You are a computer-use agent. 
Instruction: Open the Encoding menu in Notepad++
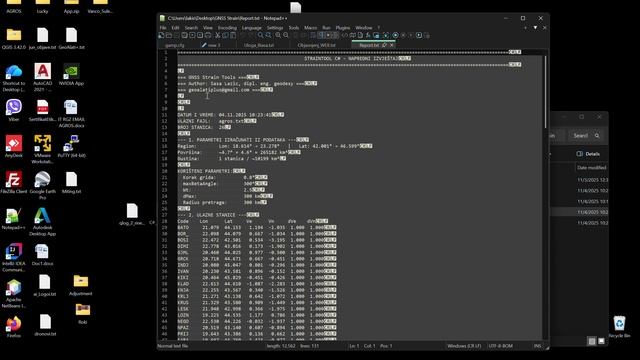[227, 28]
